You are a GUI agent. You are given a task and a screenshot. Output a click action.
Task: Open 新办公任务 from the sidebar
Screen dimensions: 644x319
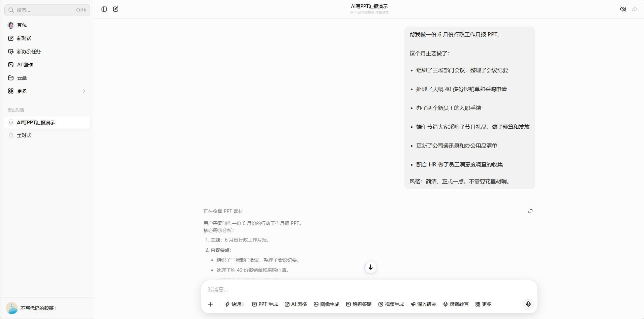(47, 52)
